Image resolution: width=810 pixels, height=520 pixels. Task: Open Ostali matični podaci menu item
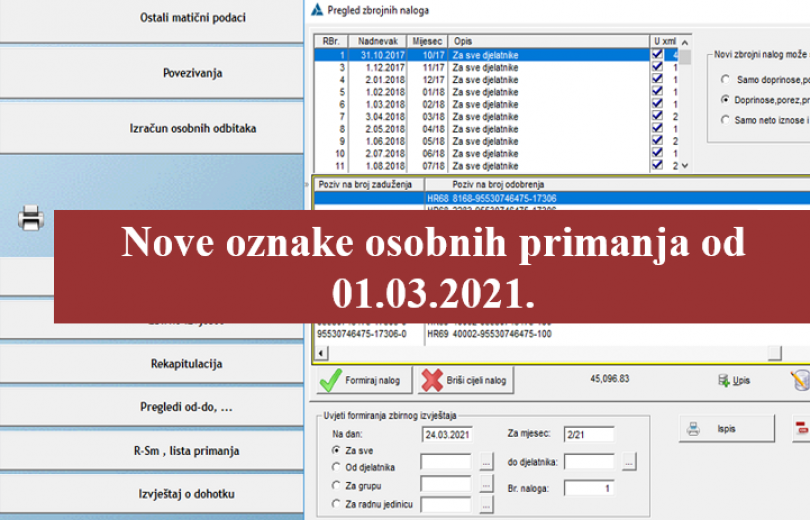(193, 18)
